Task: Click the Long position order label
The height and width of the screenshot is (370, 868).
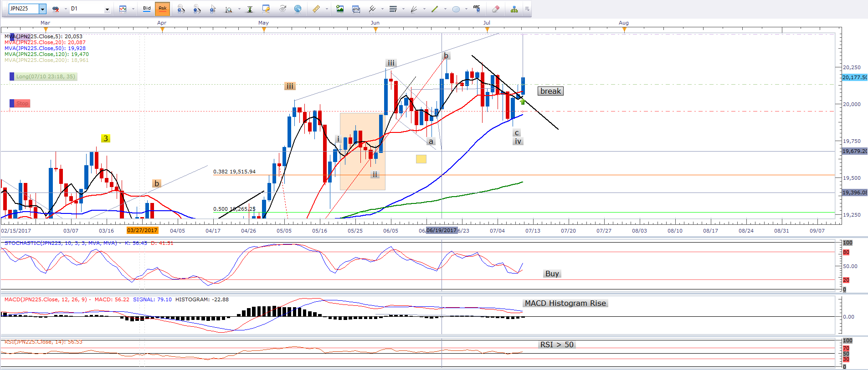Action: click(46, 76)
